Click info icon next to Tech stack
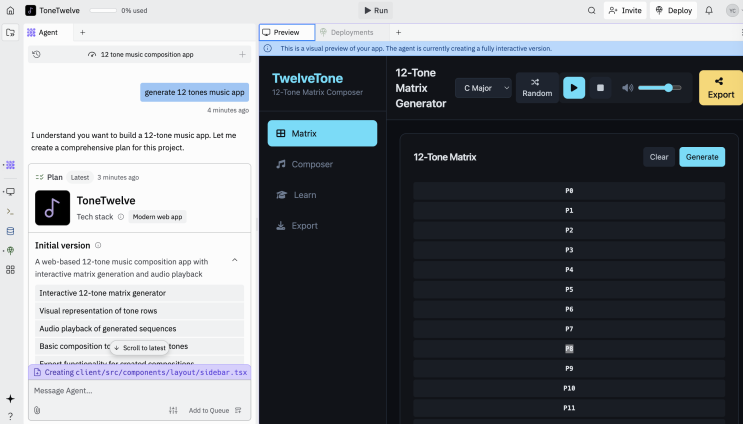Image resolution: width=743 pixels, height=424 pixels. tap(121, 217)
